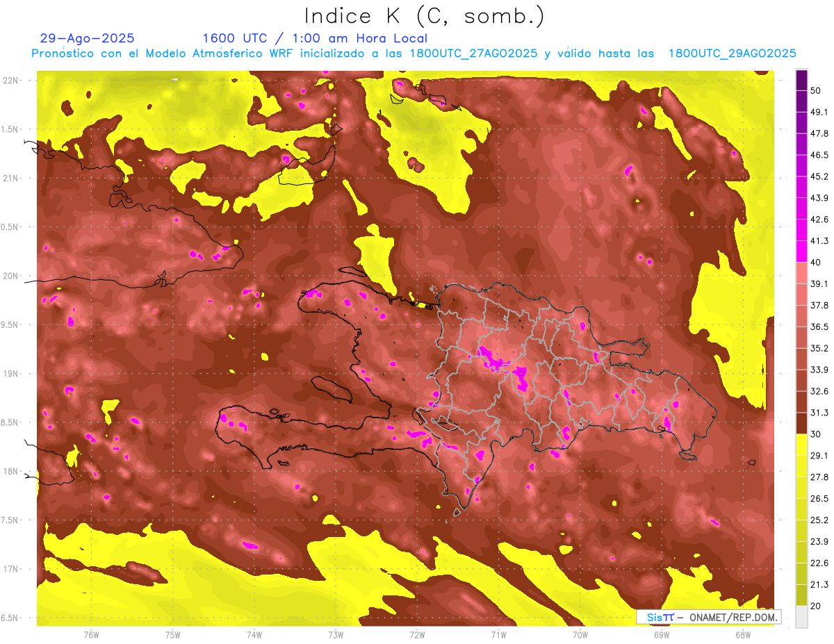Screen dimensions: 834x644
Task: Click the legend value '37.8'
Action: [x=819, y=305]
